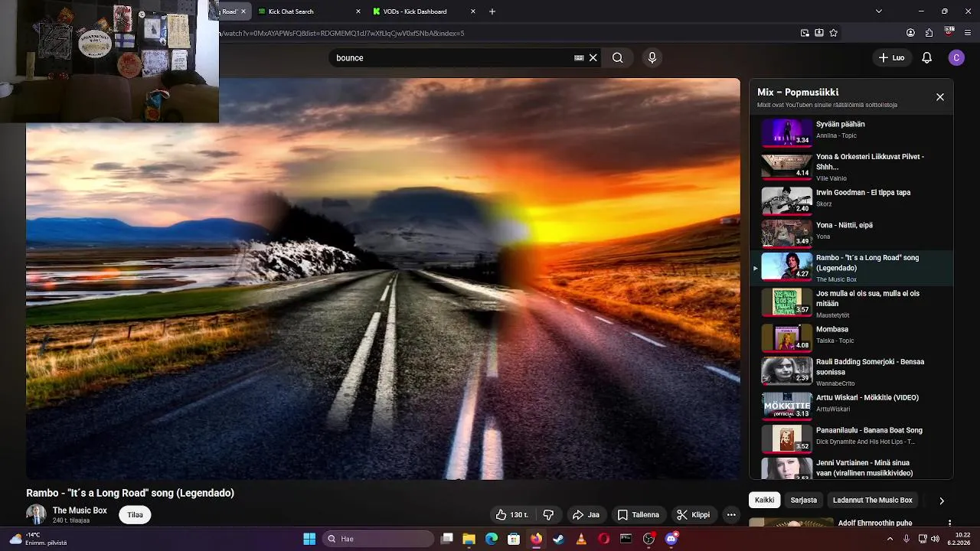Screen dimensions: 980x551
Task: Open Firefox account icon in toolbar
Action: pos(910,33)
